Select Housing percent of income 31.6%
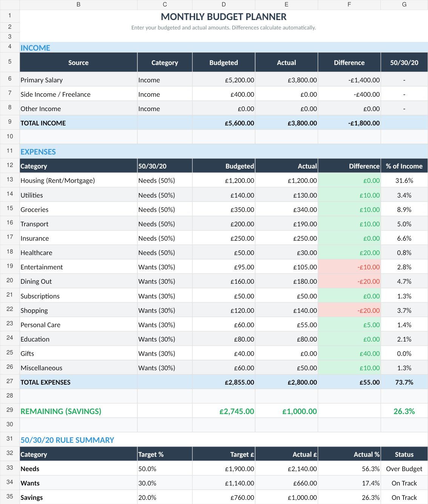 tap(404, 180)
